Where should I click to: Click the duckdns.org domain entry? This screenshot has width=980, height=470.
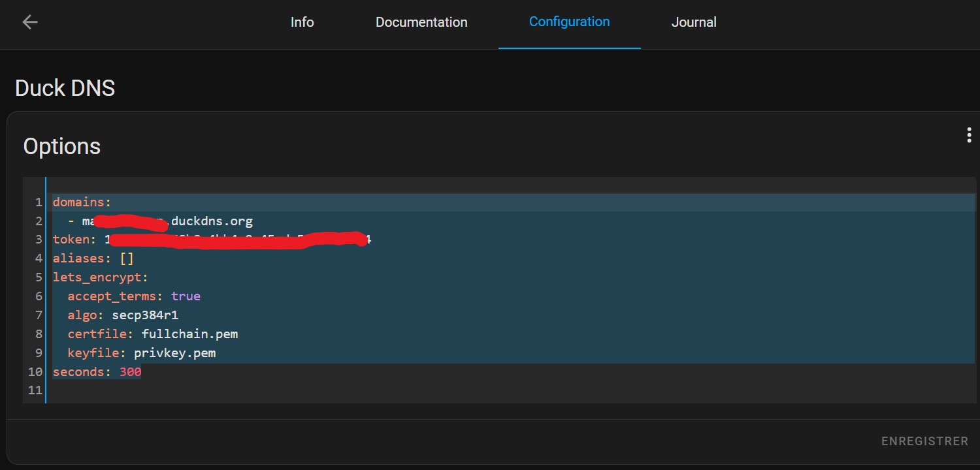coord(167,221)
